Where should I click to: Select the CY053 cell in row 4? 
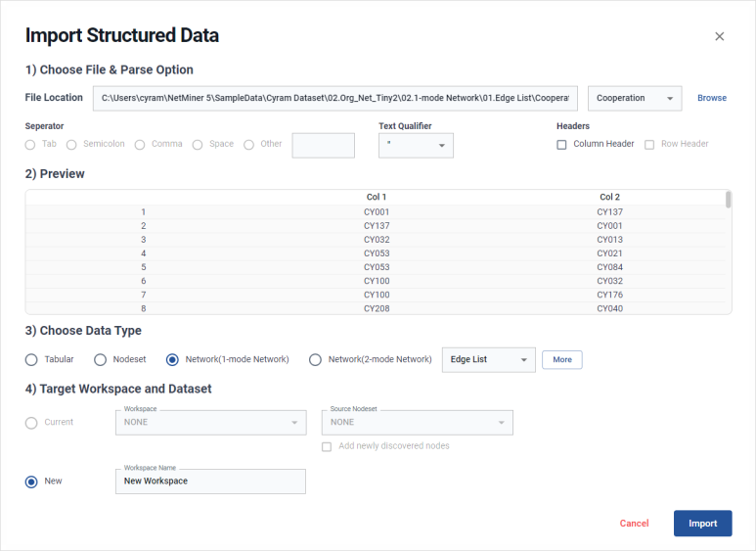coord(377,253)
